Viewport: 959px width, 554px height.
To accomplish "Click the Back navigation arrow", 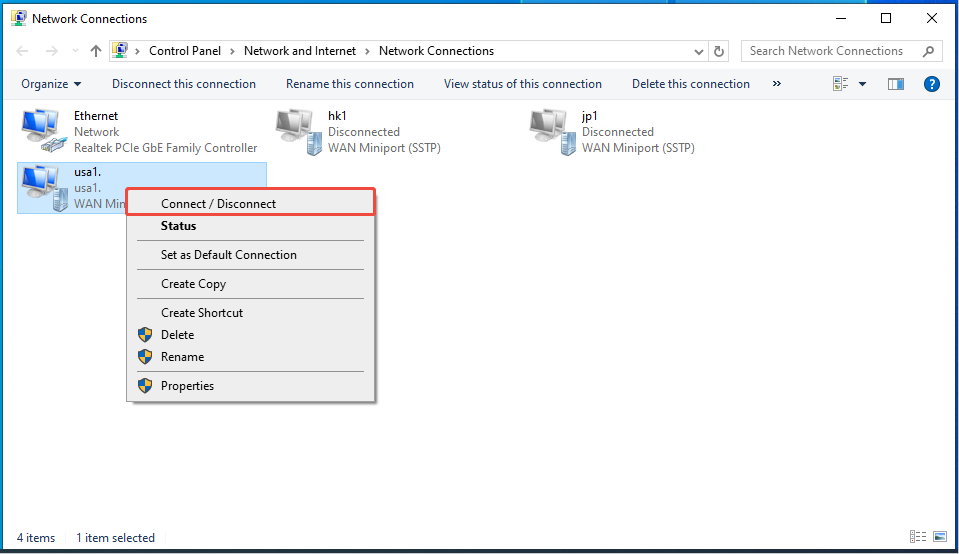I will point(23,51).
